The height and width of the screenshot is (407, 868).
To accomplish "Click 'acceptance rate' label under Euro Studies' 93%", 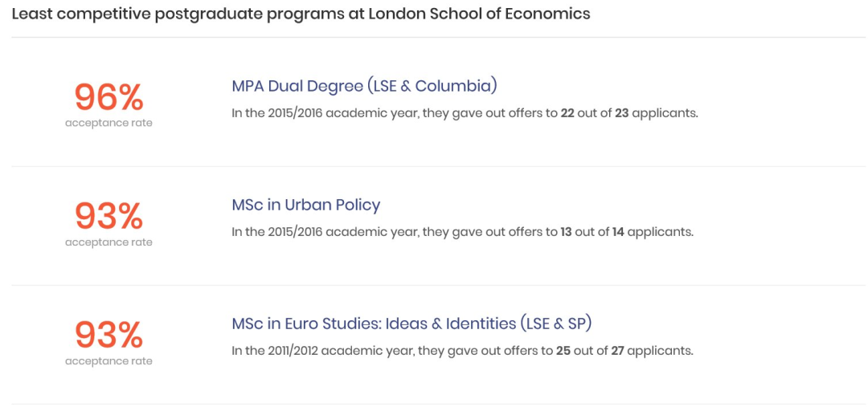I will (x=108, y=361).
